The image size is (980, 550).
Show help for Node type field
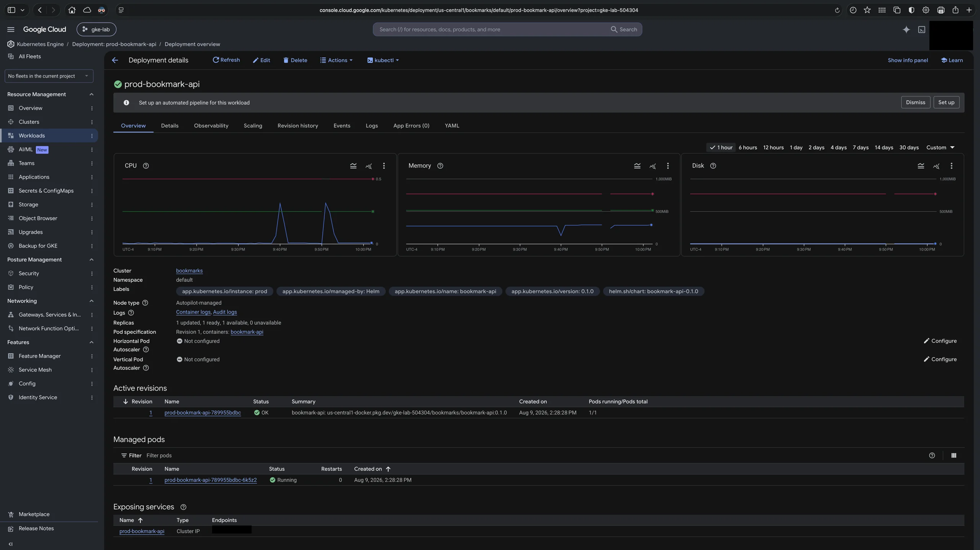145,303
